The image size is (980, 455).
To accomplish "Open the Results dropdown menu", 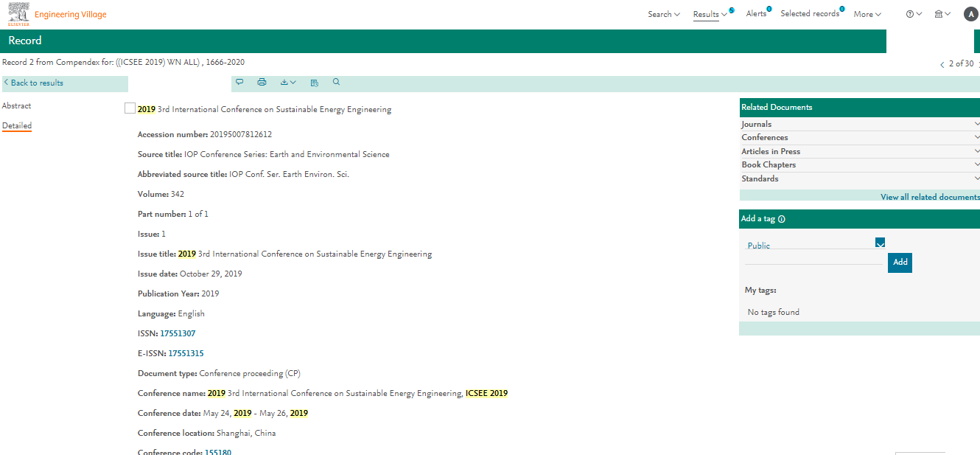I will 710,14.
